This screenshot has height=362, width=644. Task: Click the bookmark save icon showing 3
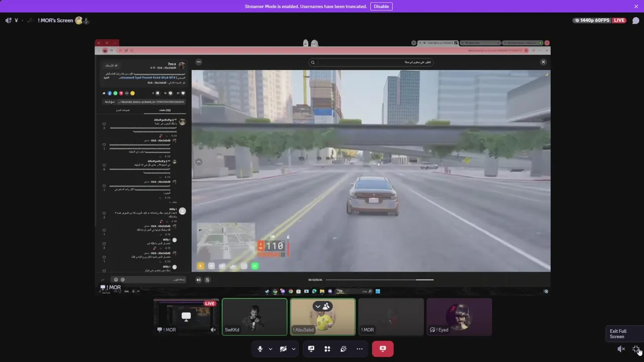157,93
